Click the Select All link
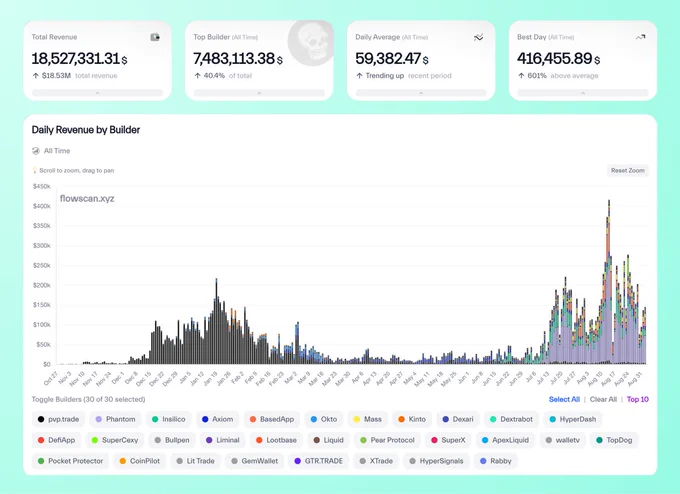 click(x=564, y=399)
